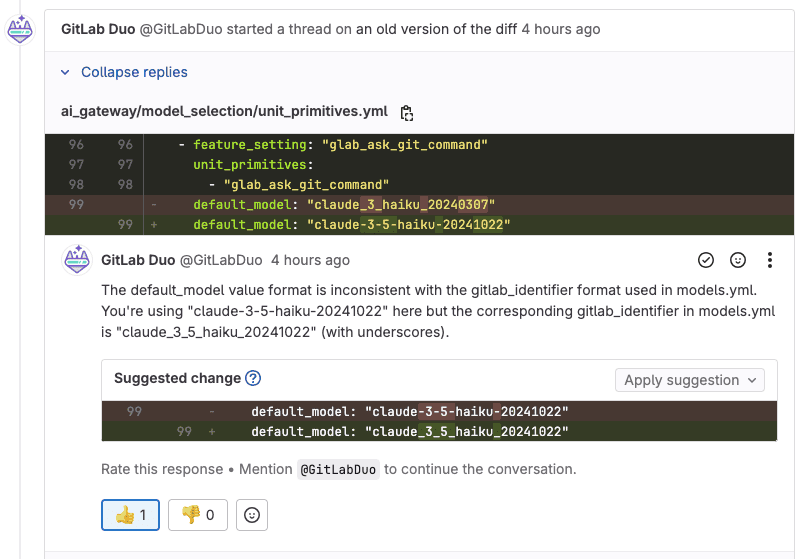Open GitLab Duo author name in header

98,29
